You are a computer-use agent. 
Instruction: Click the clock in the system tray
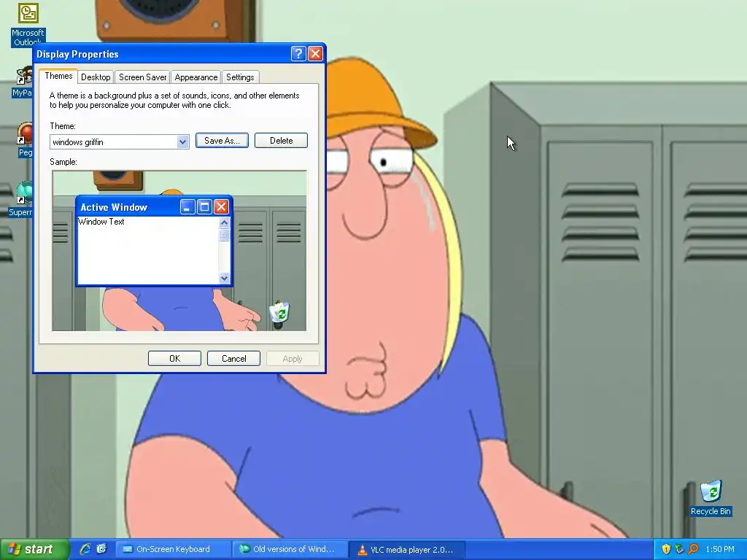[720, 549]
